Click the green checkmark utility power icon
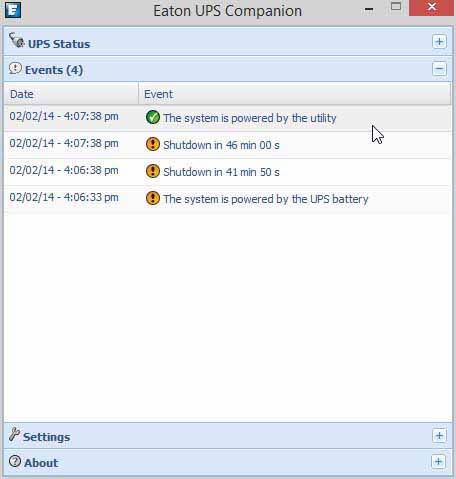The width and height of the screenshot is (456, 479). (153, 117)
